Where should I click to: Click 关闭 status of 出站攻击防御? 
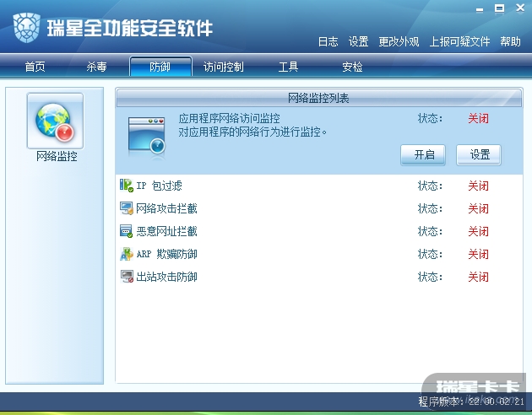pos(479,277)
